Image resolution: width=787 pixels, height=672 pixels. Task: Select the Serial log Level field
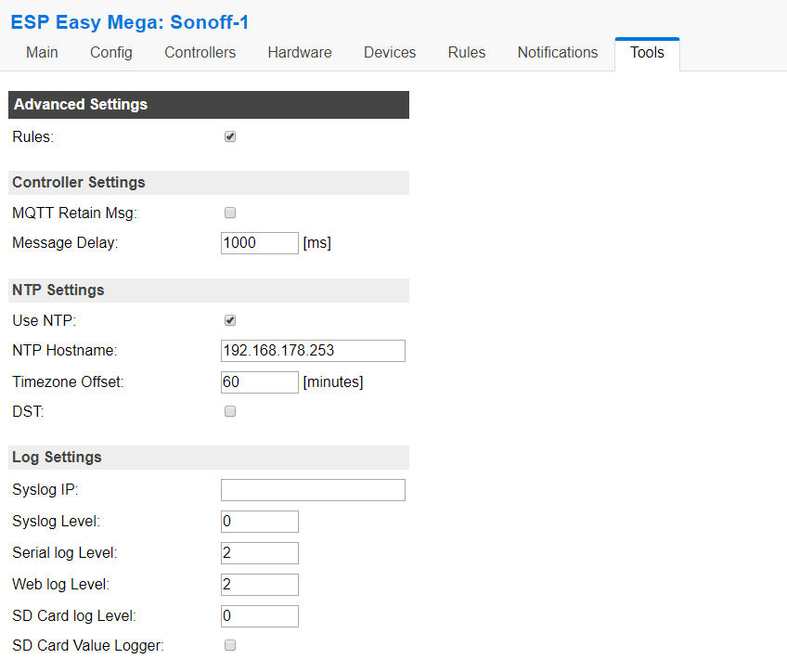point(259,552)
